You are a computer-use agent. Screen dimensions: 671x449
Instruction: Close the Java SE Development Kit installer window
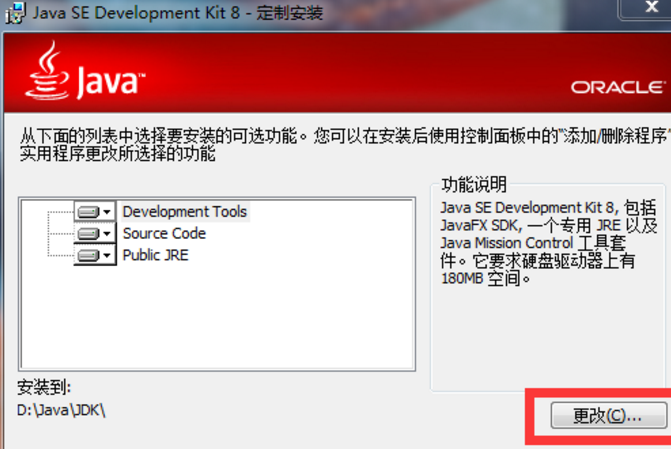(650, 7)
